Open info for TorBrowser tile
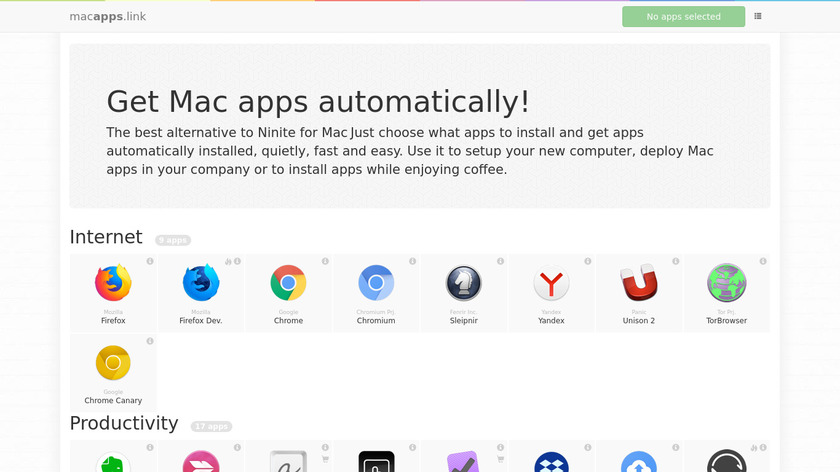840x472 pixels. point(763,261)
